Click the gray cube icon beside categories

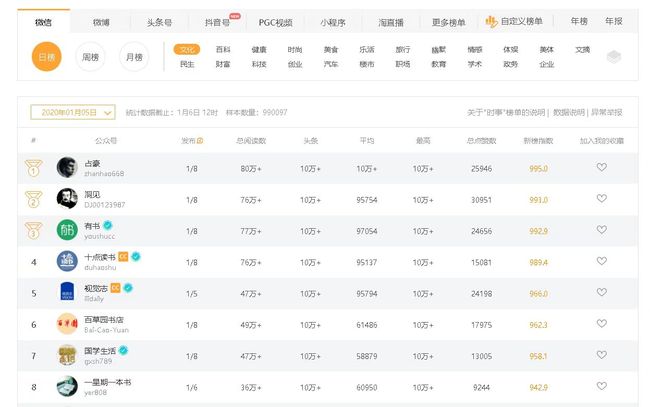[x=614, y=56]
